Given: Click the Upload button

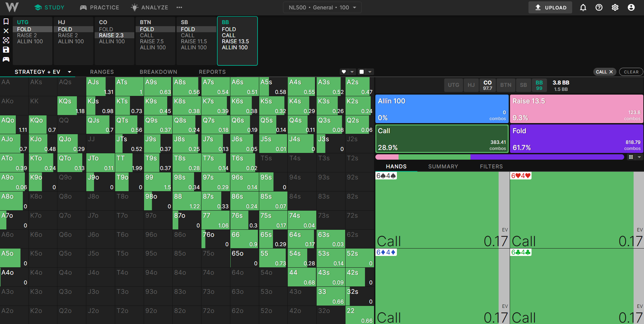Looking at the screenshot, I should (x=550, y=7).
